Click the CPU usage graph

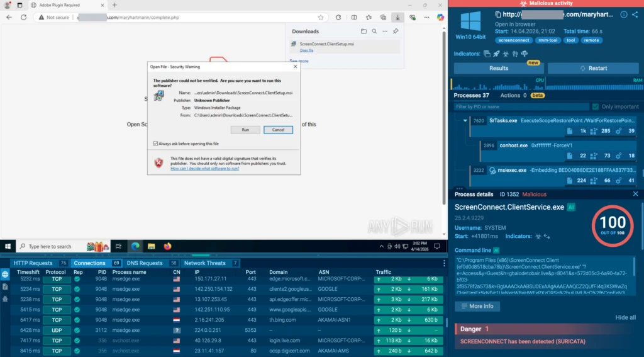point(498,84)
